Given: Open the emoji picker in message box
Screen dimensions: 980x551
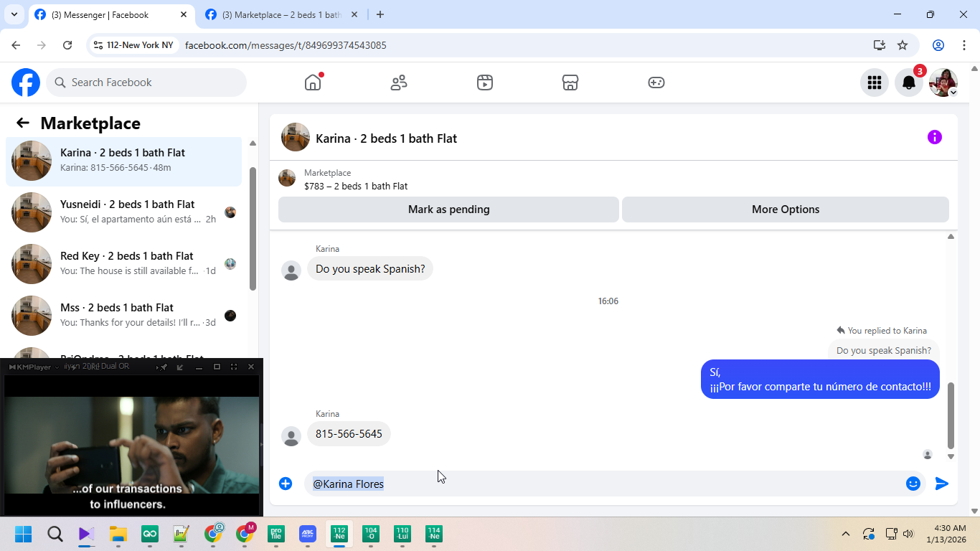Looking at the screenshot, I should 913,484.
